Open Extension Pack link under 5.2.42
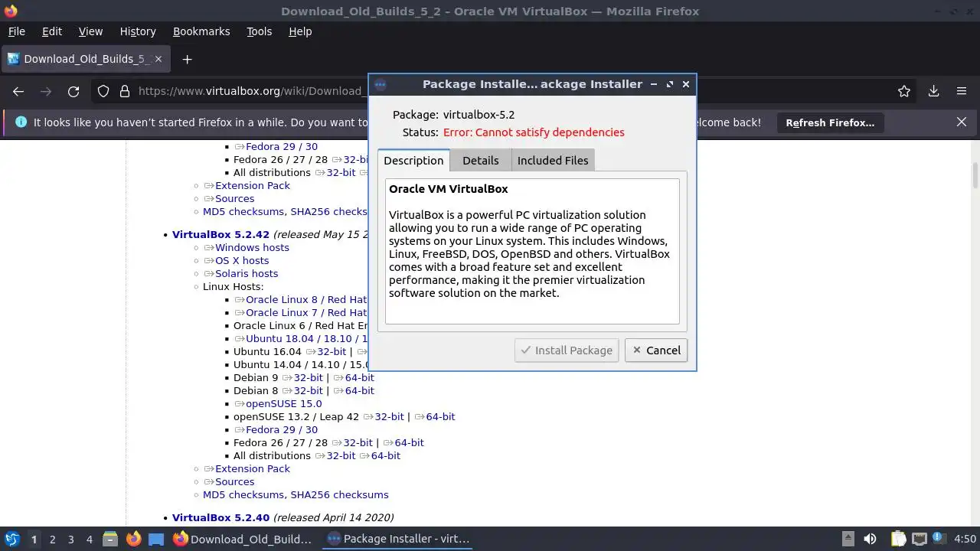The height and width of the screenshot is (551, 980). pos(253,468)
